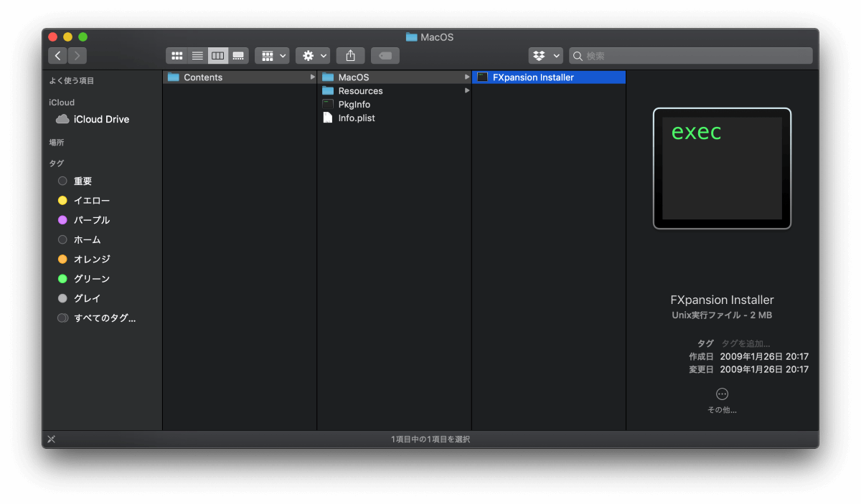
Task: Click the MacOS folder icon in title
Action: tap(411, 37)
